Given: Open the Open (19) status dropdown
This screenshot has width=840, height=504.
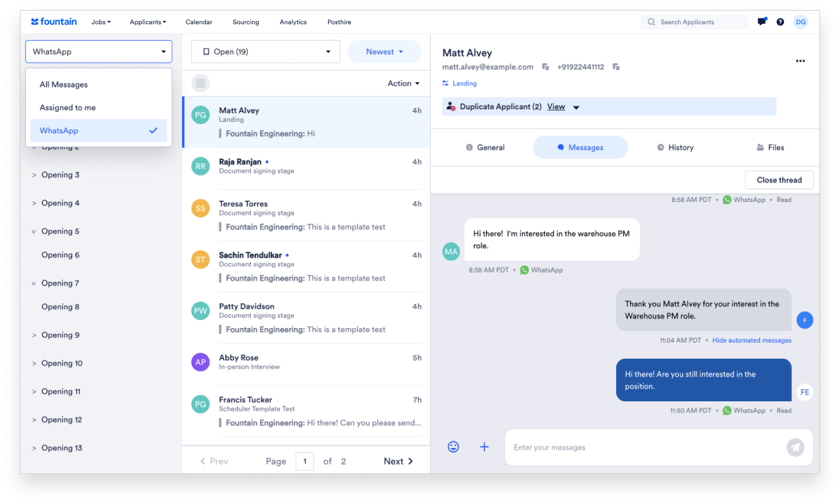Looking at the screenshot, I should (x=265, y=51).
